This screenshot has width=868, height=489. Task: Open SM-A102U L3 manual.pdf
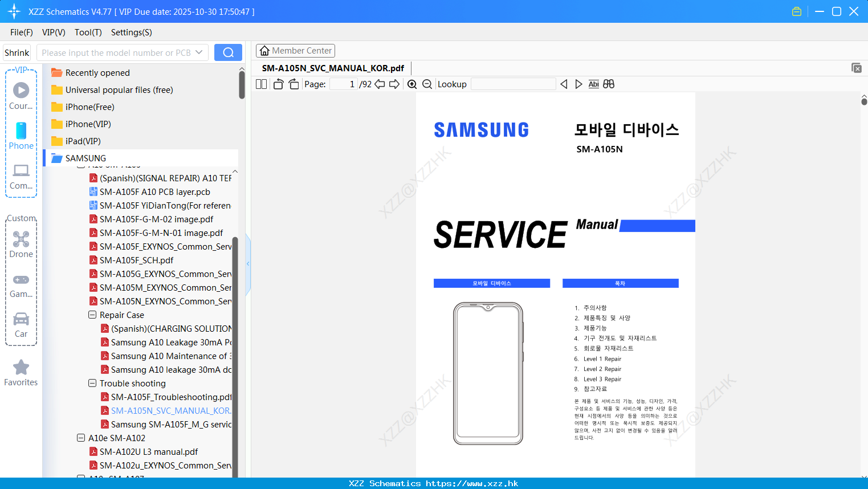click(148, 451)
